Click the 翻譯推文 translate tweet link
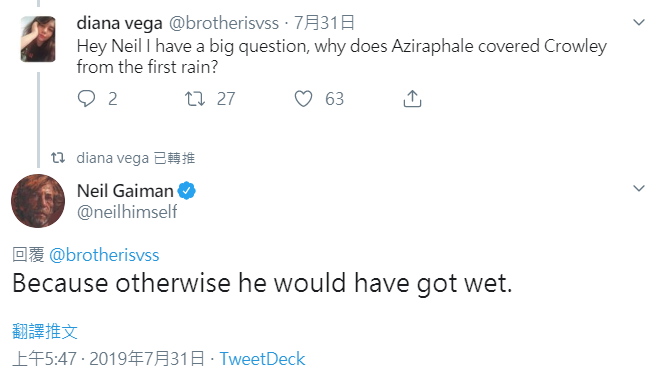 [x=45, y=331]
